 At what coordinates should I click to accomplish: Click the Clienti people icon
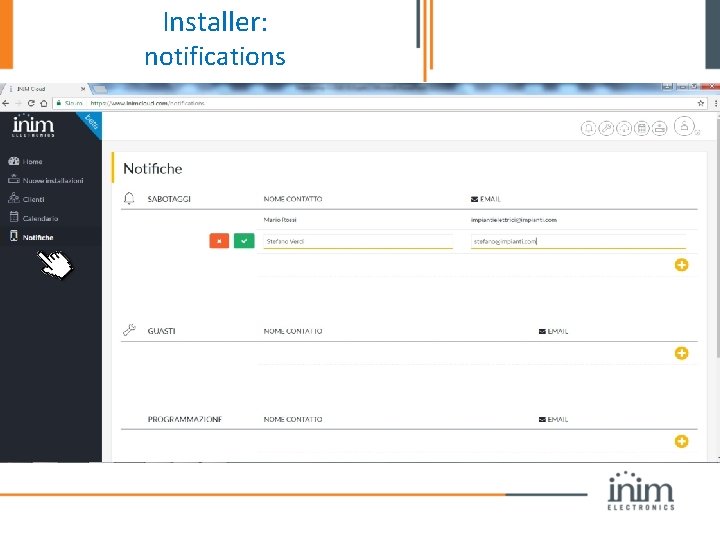click(x=14, y=198)
